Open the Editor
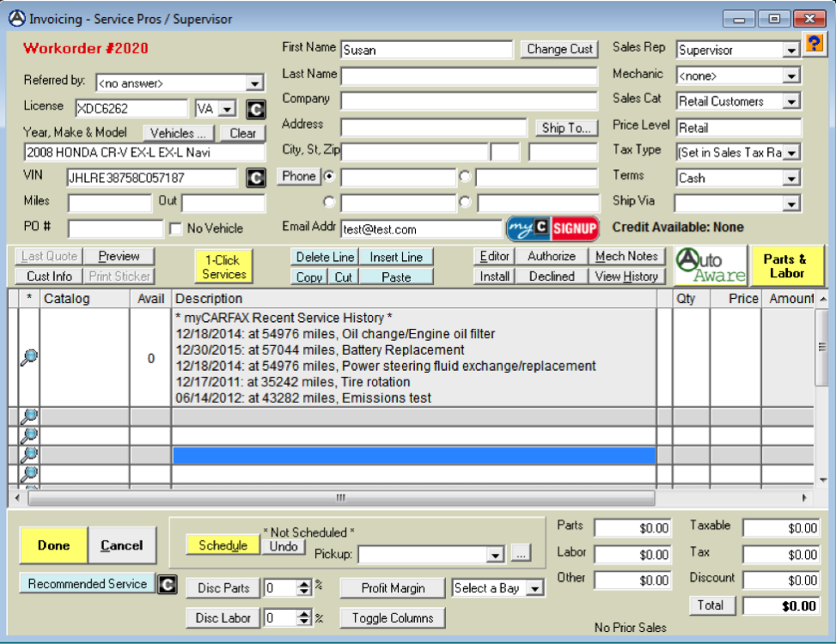Screen dimensions: 836x644 [x=494, y=256]
